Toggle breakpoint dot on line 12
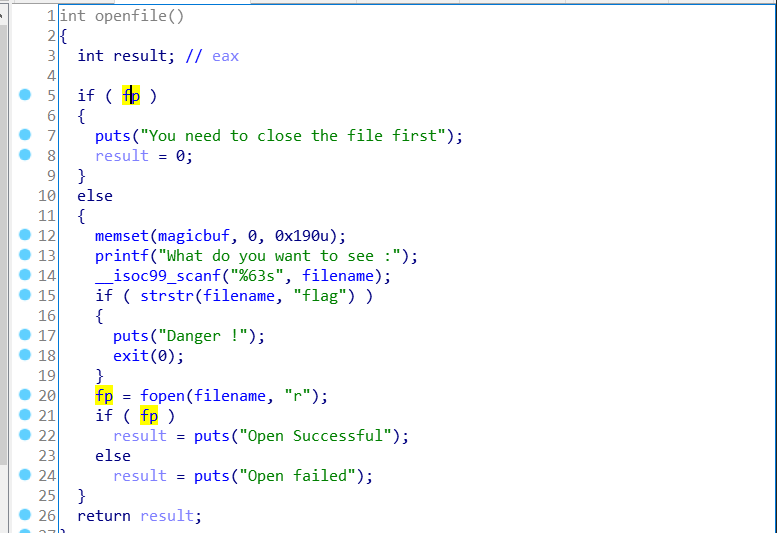This screenshot has height=533, width=777. pyautogui.click(x=25, y=235)
